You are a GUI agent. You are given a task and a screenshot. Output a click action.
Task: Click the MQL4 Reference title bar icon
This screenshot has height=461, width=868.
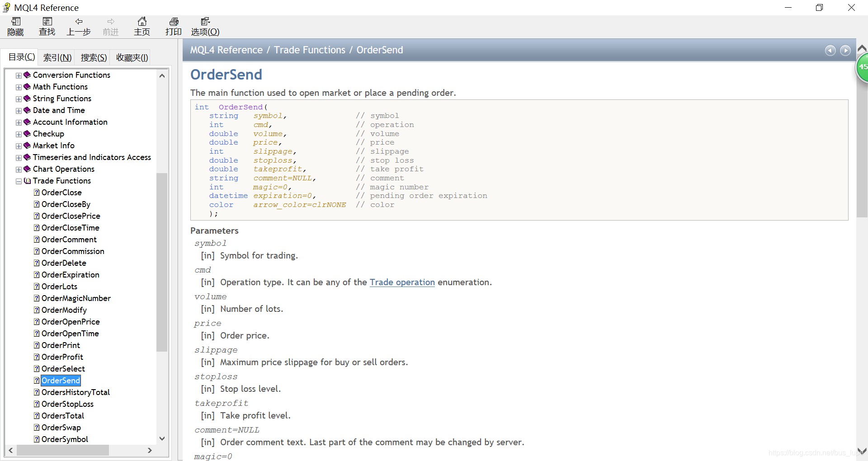pos(7,8)
